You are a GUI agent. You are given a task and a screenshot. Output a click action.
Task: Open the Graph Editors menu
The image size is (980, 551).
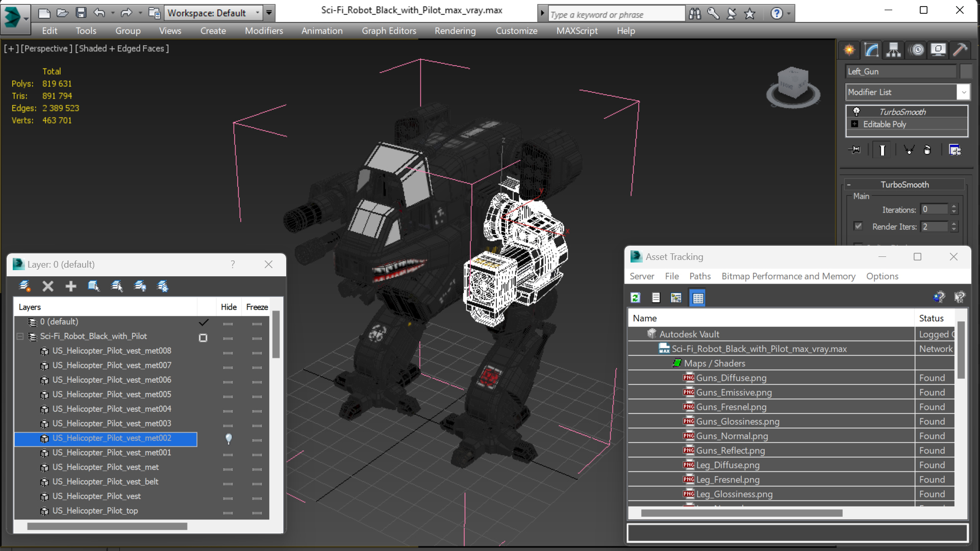[x=389, y=31]
